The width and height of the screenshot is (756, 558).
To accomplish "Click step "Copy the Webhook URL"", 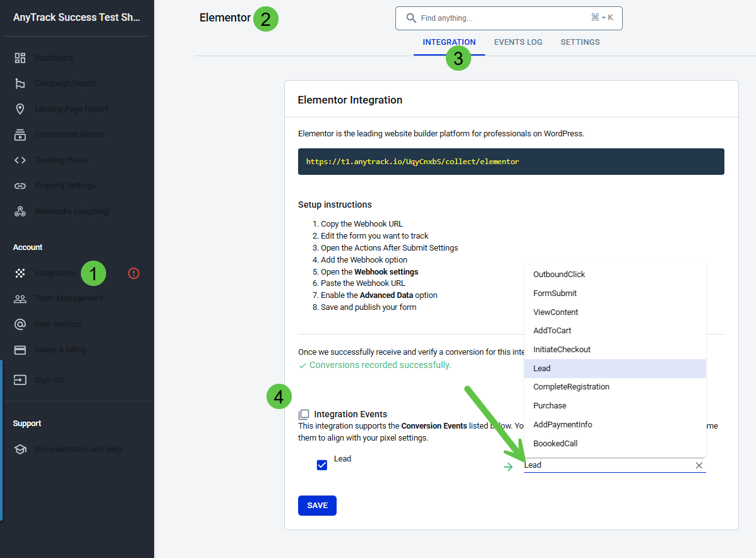I will [x=362, y=224].
